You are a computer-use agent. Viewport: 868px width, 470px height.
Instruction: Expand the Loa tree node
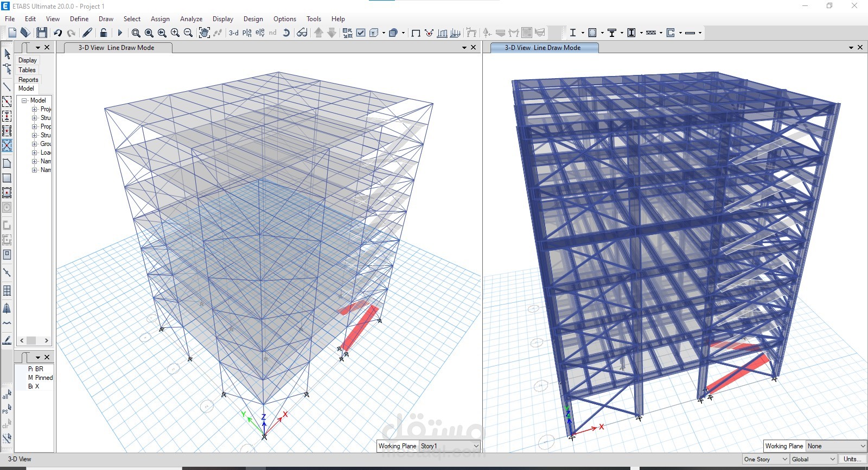click(x=35, y=153)
